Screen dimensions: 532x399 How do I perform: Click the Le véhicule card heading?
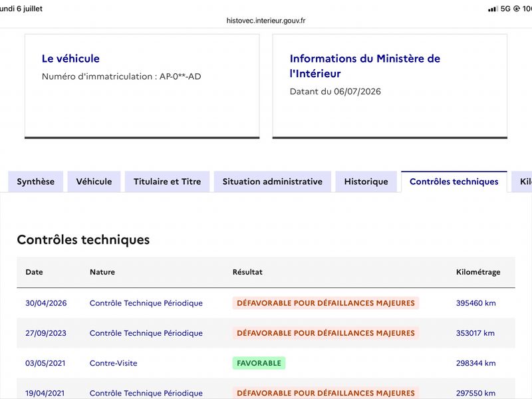(70, 59)
